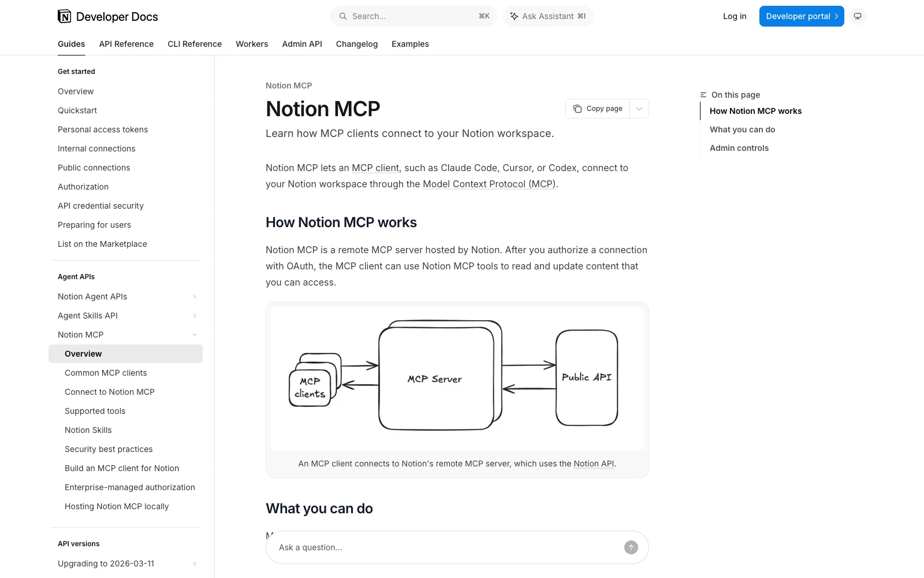Switch to the API Reference tab
Viewport: 924px width, 578px height.
pos(126,44)
